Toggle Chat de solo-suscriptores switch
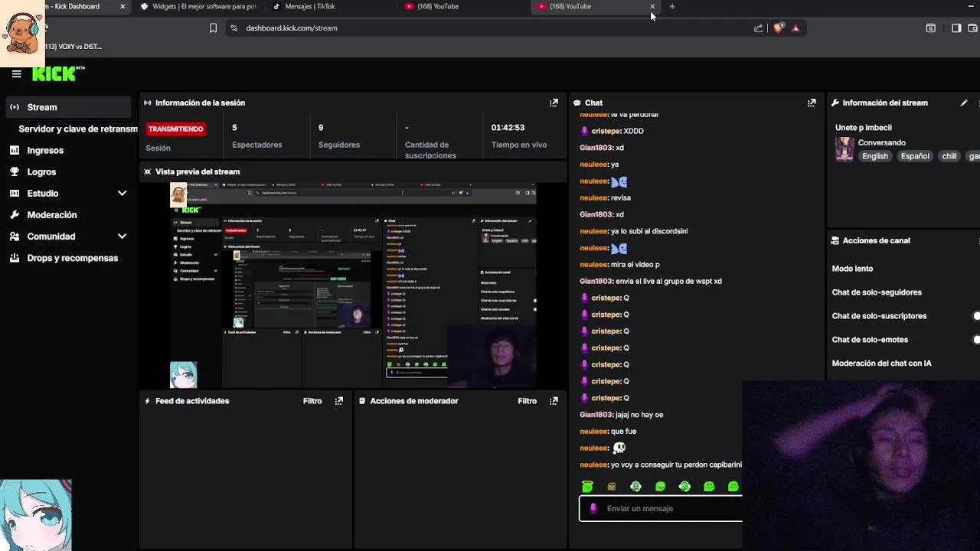Image resolution: width=980 pixels, height=551 pixels. [975, 316]
